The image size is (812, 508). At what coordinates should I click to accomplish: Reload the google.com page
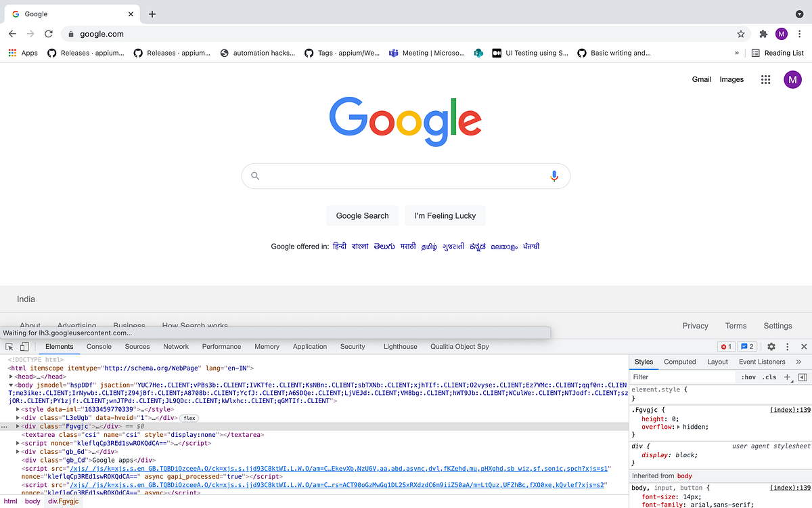(x=49, y=34)
